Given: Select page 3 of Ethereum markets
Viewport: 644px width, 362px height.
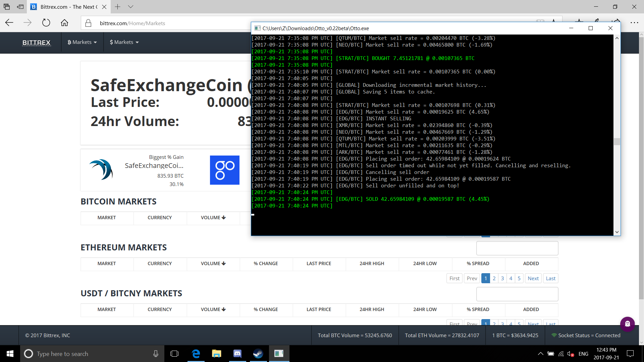Looking at the screenshot, I should (x=502, y=278).
